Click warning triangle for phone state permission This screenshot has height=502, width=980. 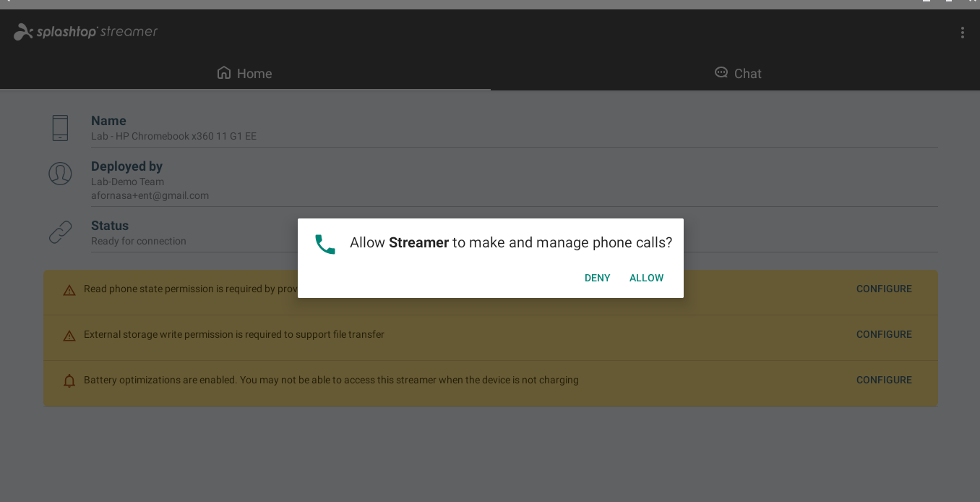(x=69, y=290)
